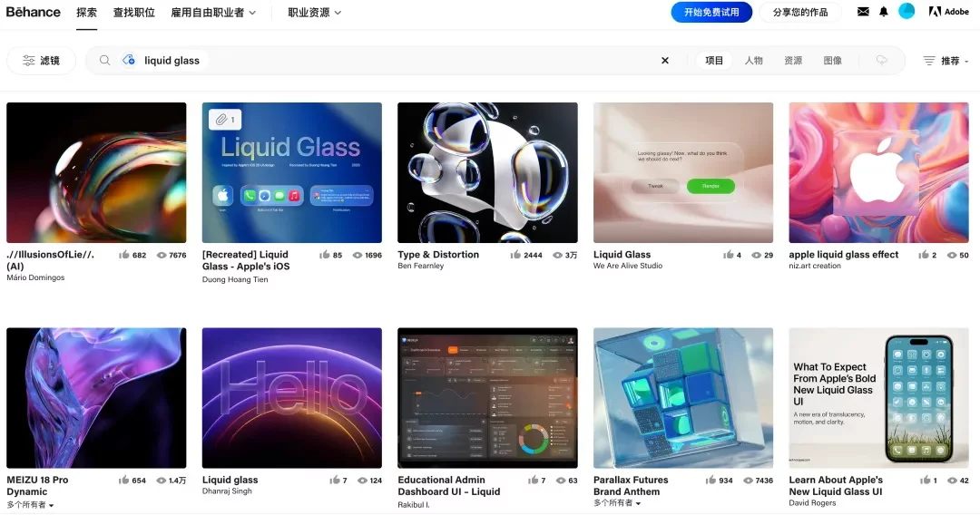This screenshot has height=515, width=980.
Task: Open the Hello Liquid glass thumbnail
Action: [292, 398]
